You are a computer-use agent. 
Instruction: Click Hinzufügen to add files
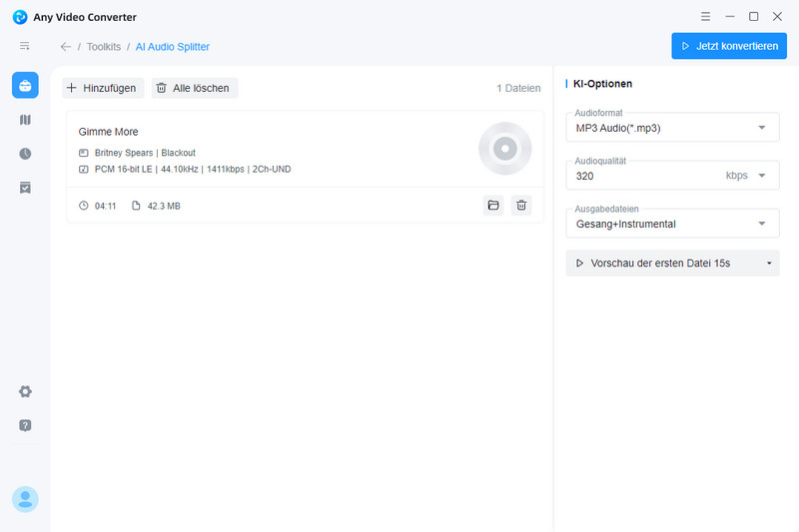[103, 88]
